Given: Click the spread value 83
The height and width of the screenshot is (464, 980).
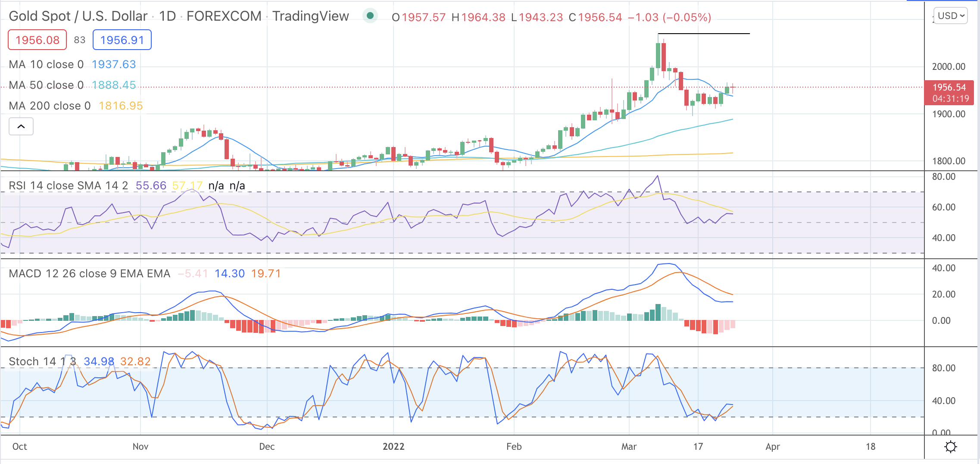Looking at the screenshot, I should click(80, 40).
